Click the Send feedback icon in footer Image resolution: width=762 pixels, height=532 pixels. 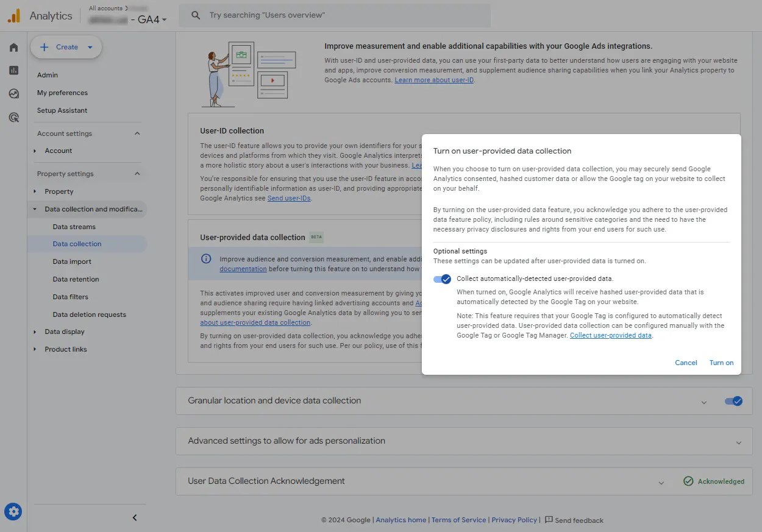tap(549, 520)
